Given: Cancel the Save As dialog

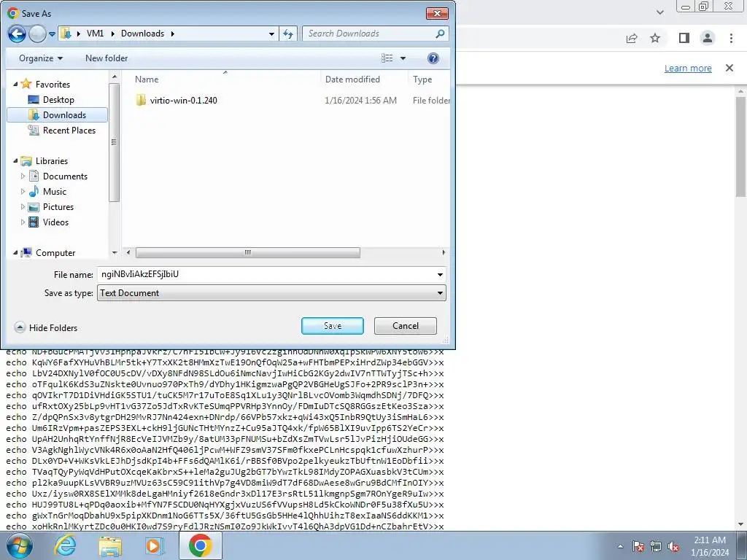Looking at the screenshot, I should (406, 326).
